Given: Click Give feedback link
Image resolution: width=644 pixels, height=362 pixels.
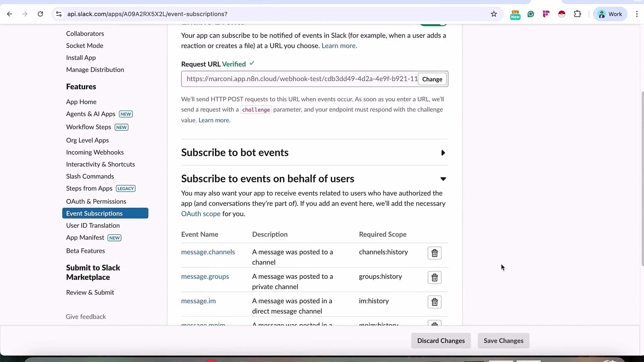Looking at the screenshot, I should pyautogui.click(x=86, y=317).
